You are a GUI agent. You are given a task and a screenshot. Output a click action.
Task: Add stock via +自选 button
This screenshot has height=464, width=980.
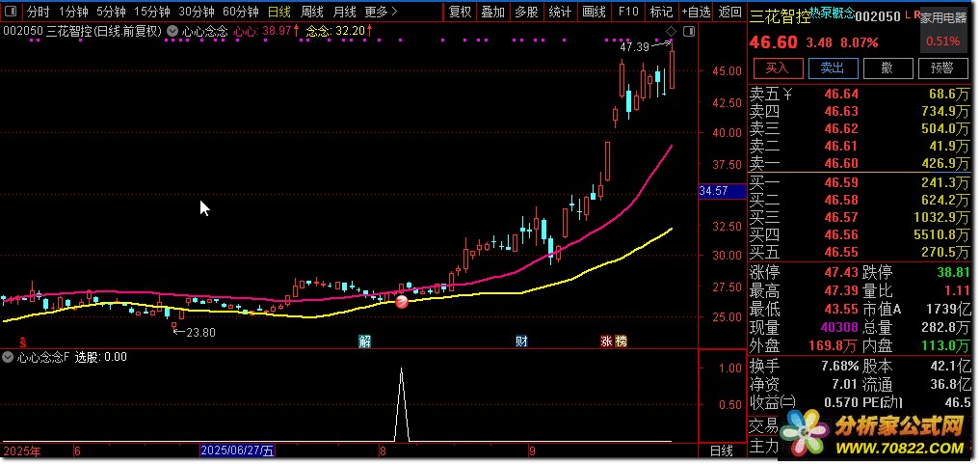(x=696, y=12)
